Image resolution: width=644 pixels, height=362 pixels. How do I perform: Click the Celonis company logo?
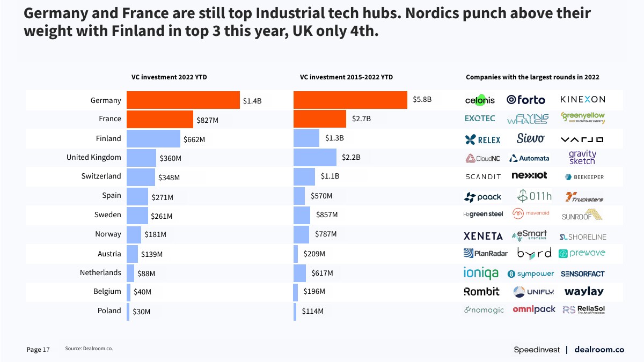(480, 100)
